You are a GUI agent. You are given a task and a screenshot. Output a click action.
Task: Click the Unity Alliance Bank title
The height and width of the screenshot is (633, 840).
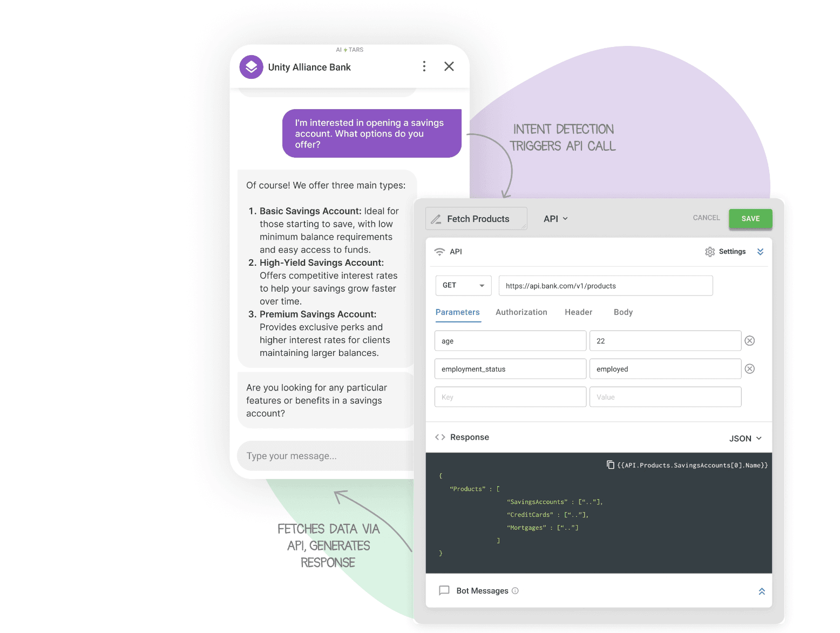(x=309, y=67)
